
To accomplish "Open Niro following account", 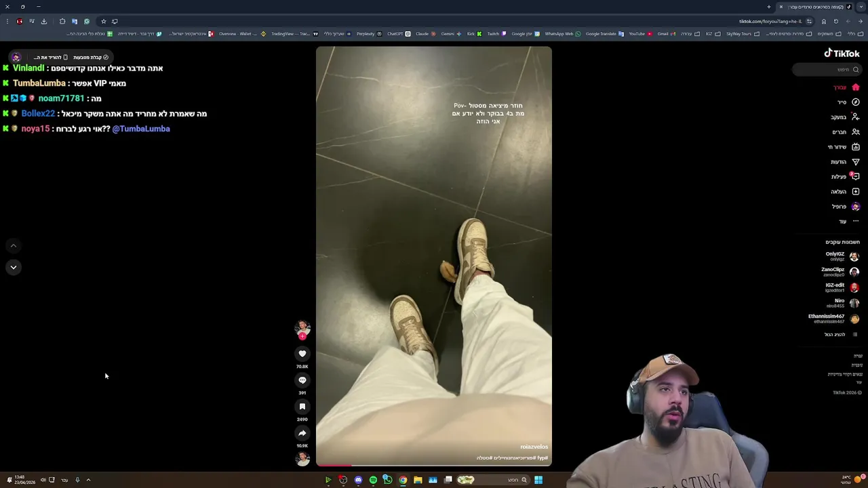I will coord(843,303).
